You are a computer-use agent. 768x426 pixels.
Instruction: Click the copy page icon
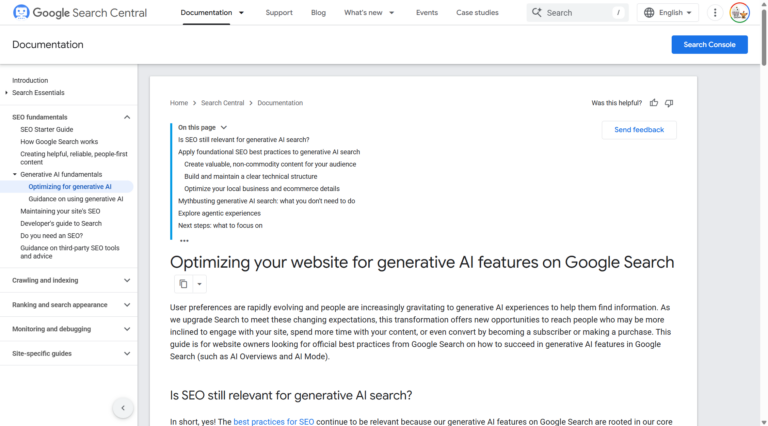pyautogui.click(x=183, y=284)
